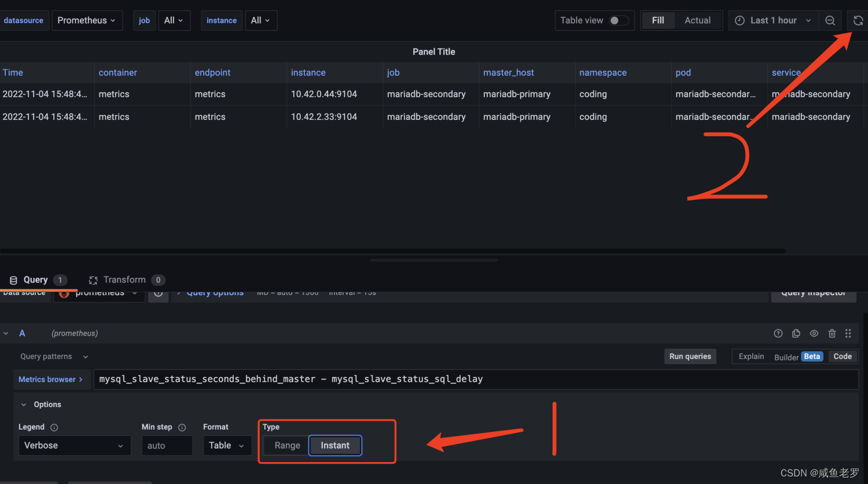Screen dimensions: 868x484
Task: Click the Legend info icon
Action: pos(54,427)
